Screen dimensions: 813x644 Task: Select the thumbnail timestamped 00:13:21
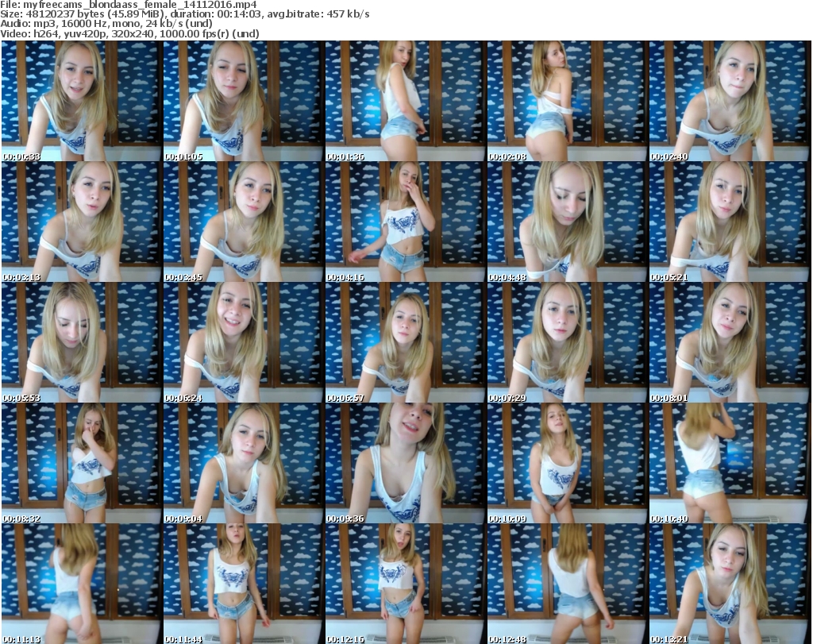point(729,584)
